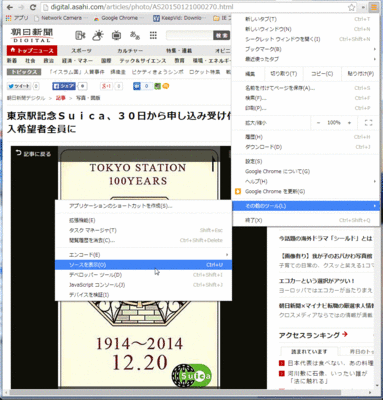Choose 名前を付けてページを保存(A)
This screenshot has height=400, width=383.
(x=305, y=88)
